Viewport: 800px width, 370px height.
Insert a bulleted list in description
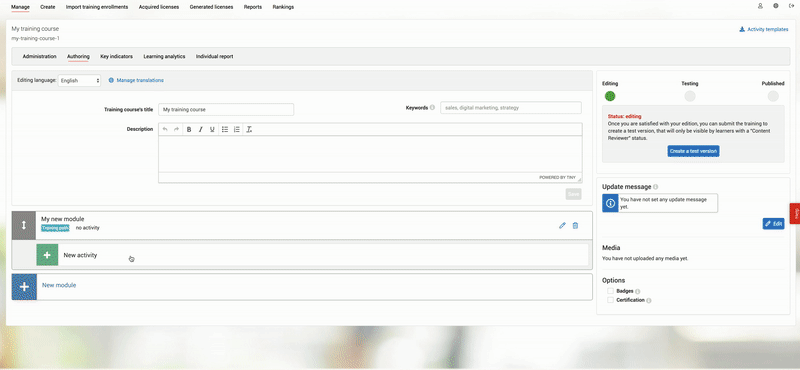[225, 130]
